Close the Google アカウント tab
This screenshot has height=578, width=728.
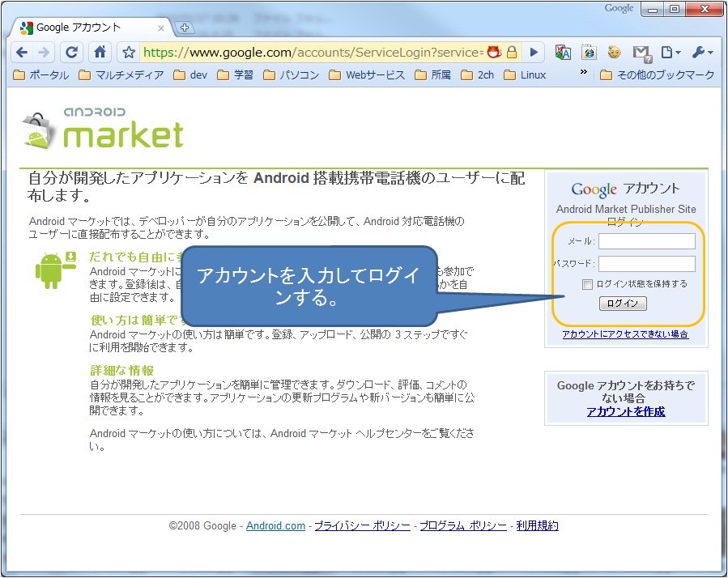tap(160, 28)
